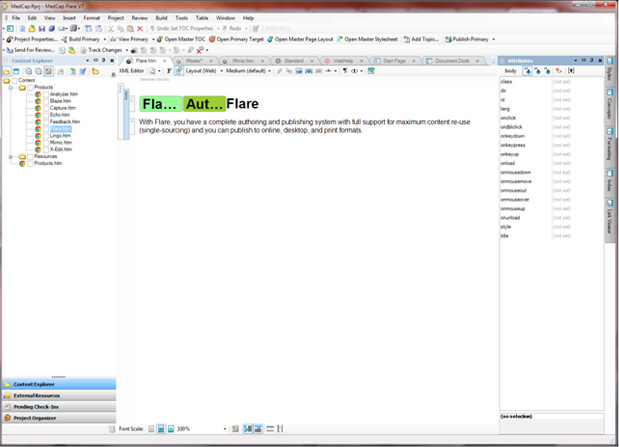This screenshot has width=619, height=447.
Task: Click Open Master Stylesheet button
Action: pyautogui.click(x=367, y=39)
